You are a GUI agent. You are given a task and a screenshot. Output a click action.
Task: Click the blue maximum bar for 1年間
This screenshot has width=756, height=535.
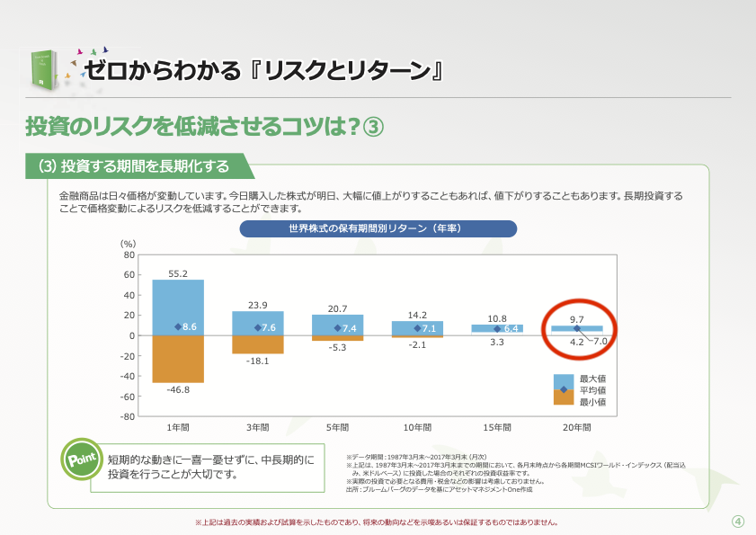(x=178, y=308)
